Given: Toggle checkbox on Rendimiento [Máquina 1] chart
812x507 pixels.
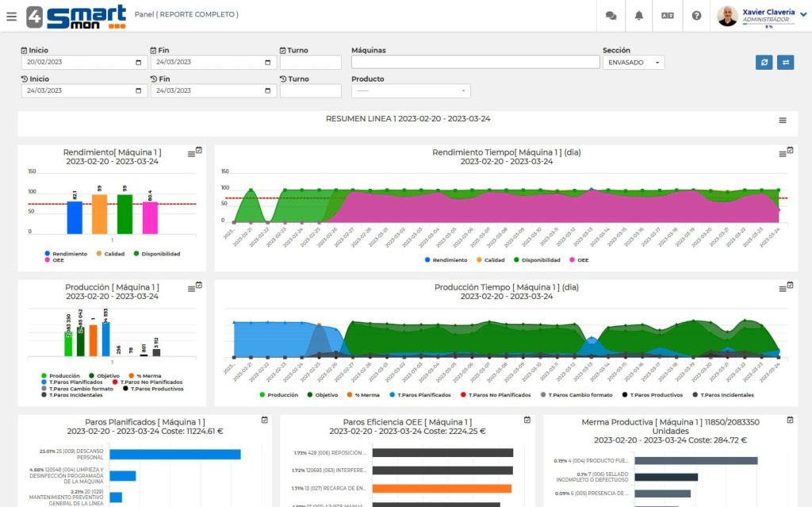Looking at the screenshot, I should point(199,149).
